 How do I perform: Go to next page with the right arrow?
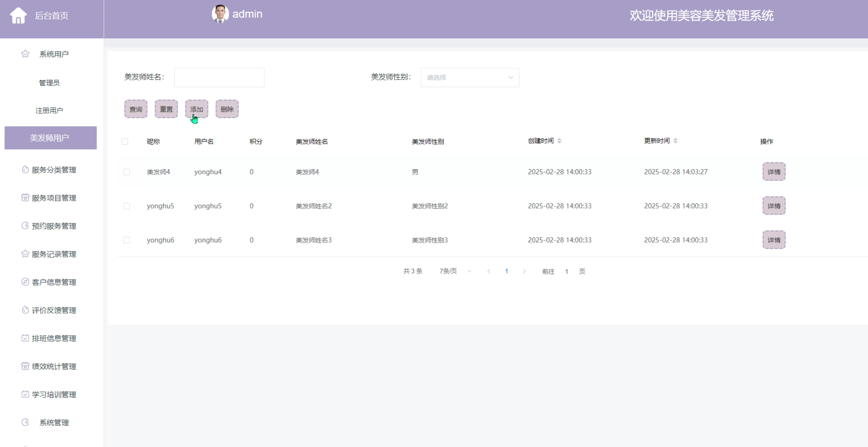525,271
